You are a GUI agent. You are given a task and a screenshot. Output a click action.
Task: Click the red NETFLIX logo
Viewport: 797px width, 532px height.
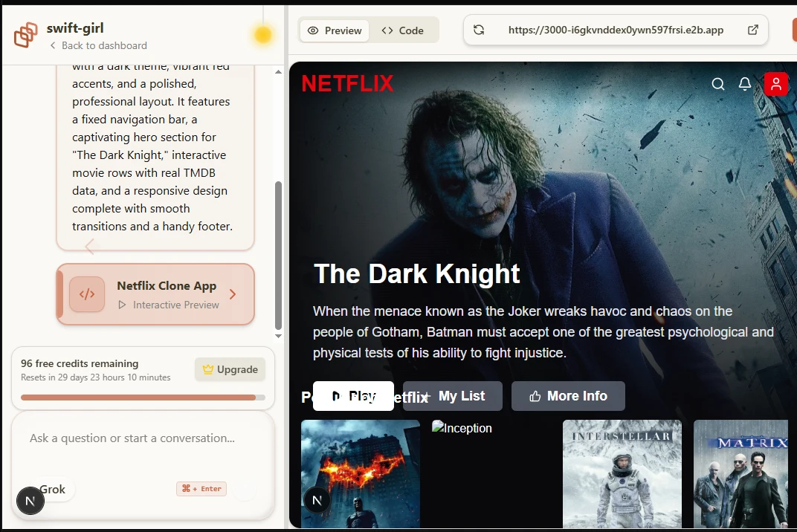pyautogui.click(x=347, y=84)
